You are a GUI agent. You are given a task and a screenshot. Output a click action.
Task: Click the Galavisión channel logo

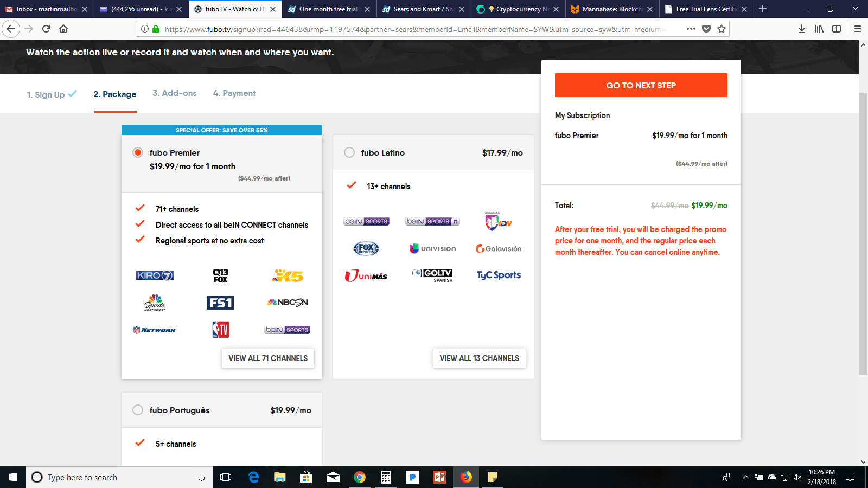tap(499, 248)
